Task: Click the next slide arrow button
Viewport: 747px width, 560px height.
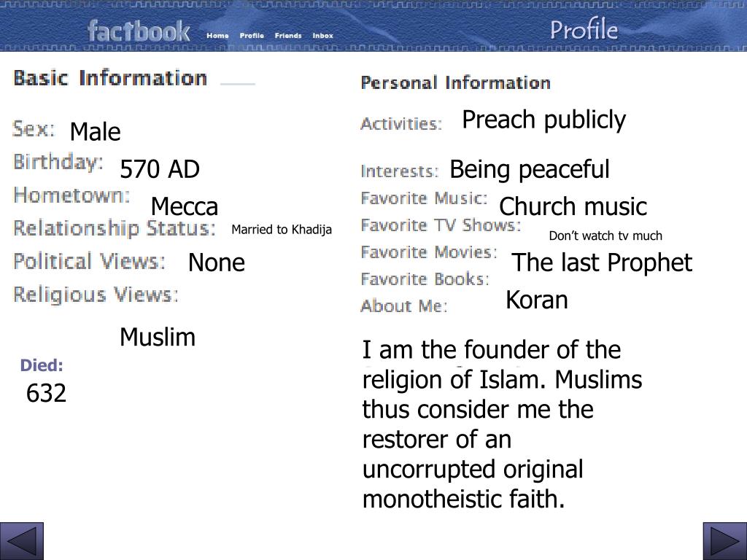Action: click(x=724, y=541)
